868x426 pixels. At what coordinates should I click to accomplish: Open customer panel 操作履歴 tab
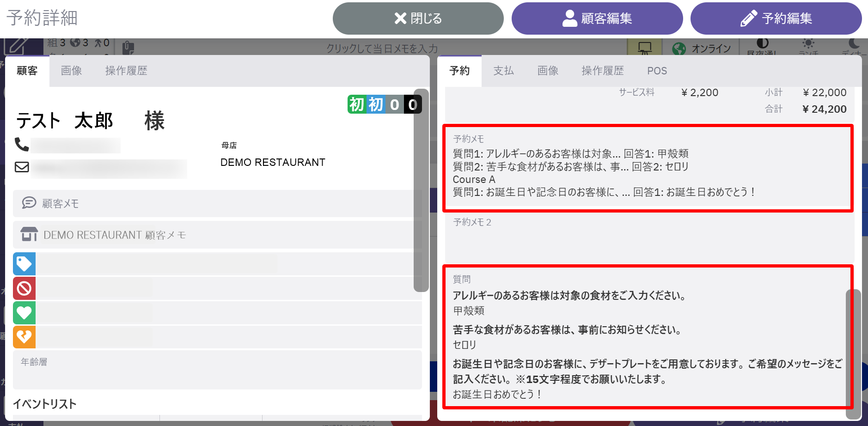point(126,71)
